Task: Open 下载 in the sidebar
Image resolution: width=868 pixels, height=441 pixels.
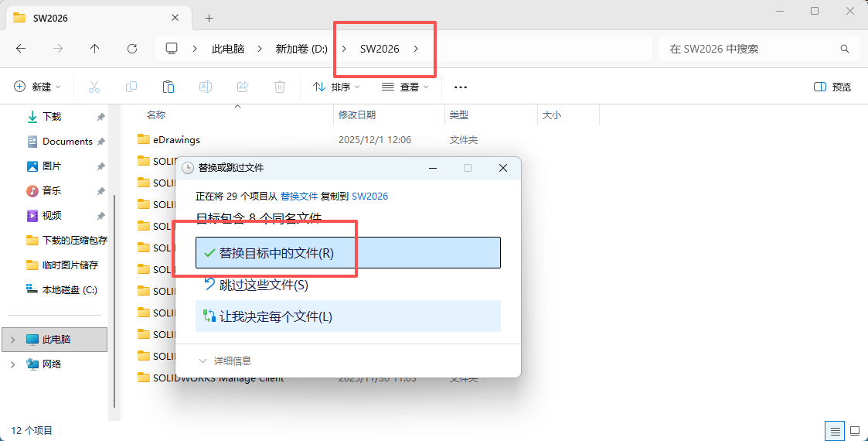Action: coord(52,116)
